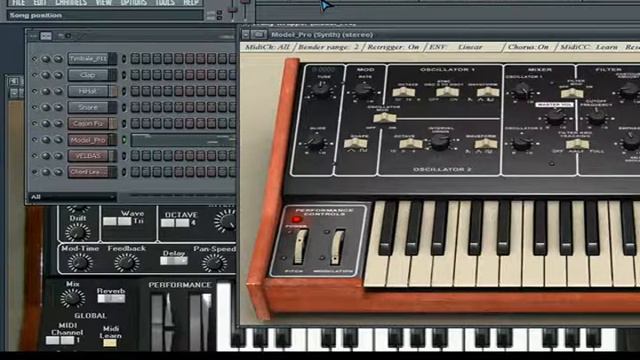Click the Oscillator 2 Interval knob

point(440,142)
